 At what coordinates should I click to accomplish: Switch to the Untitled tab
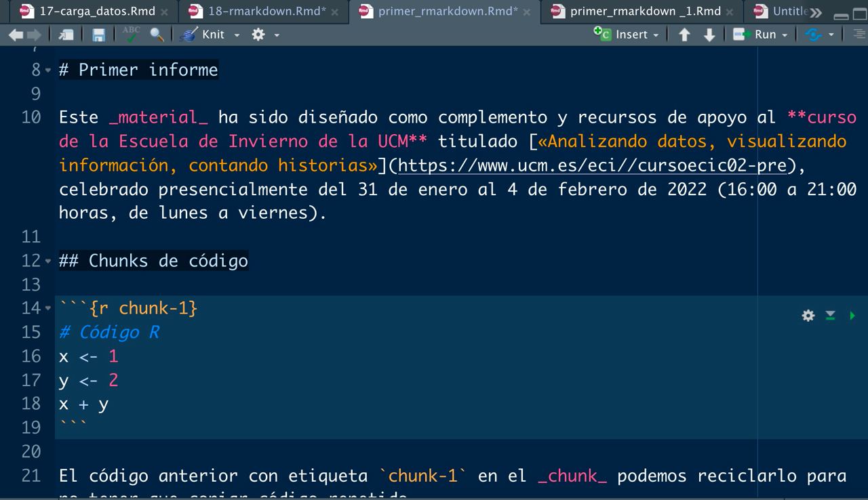[x=789, y=12]
